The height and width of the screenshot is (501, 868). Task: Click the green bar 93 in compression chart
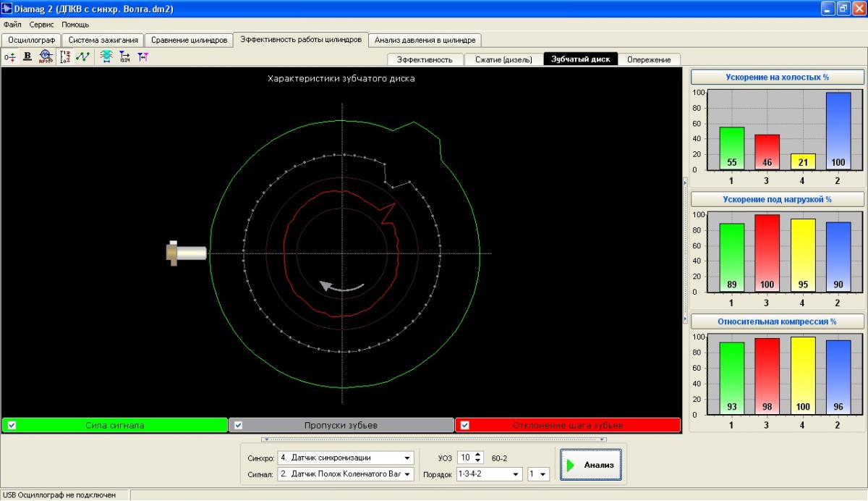732,379
